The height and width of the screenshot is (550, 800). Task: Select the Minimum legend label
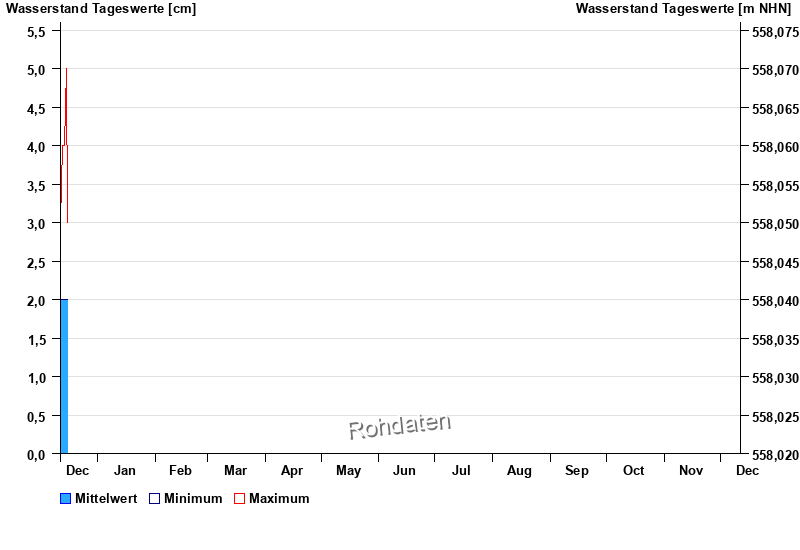coord(193,499)
